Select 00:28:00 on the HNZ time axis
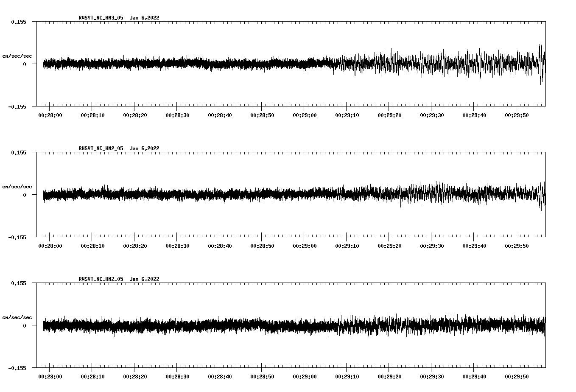Image resolution: width=576 pixels, height=392 pixels. [x=50, y=377]
